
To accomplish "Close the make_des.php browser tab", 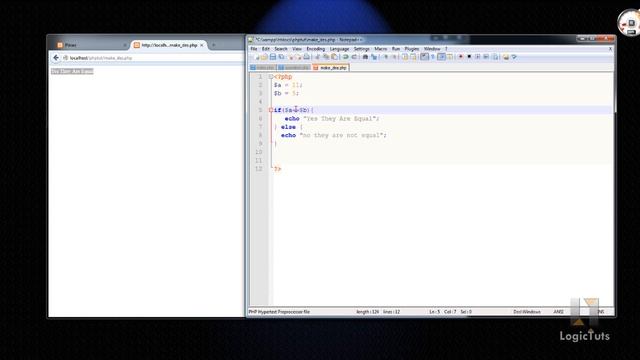I will click(202, 45).
